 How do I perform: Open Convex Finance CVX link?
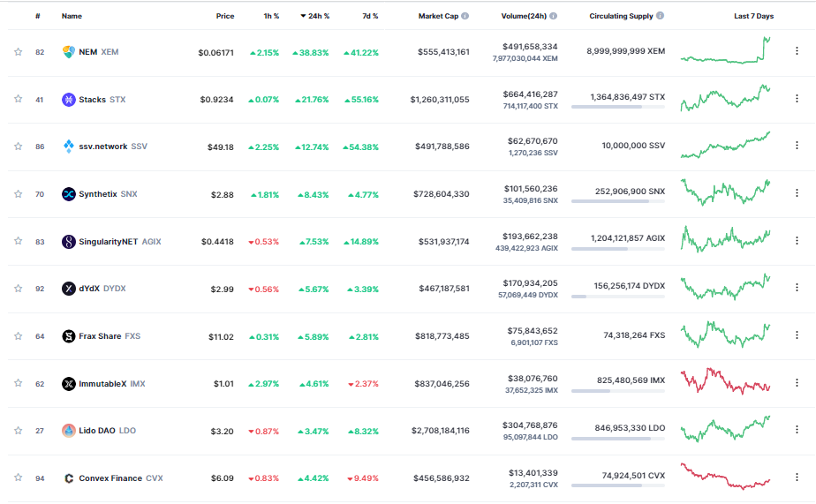(121, 478)
